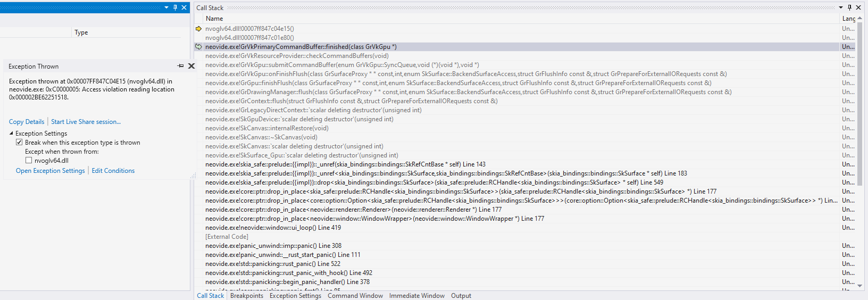Click the yellow current-frame arrow icon
Screen dimensions: 868x300
coord(199,29)
